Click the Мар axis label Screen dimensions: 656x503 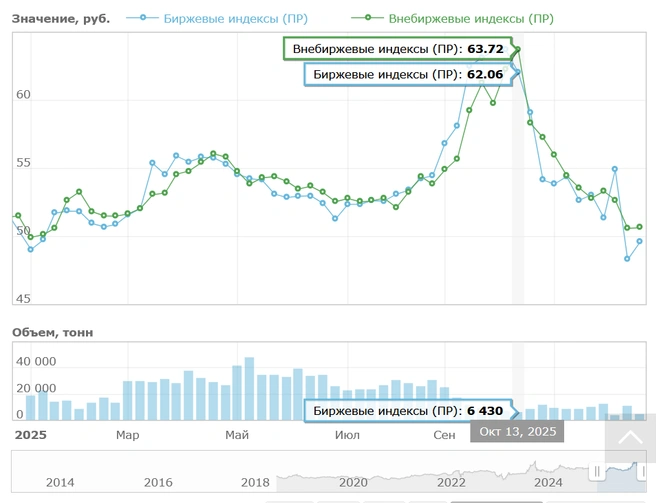[128, 435]
